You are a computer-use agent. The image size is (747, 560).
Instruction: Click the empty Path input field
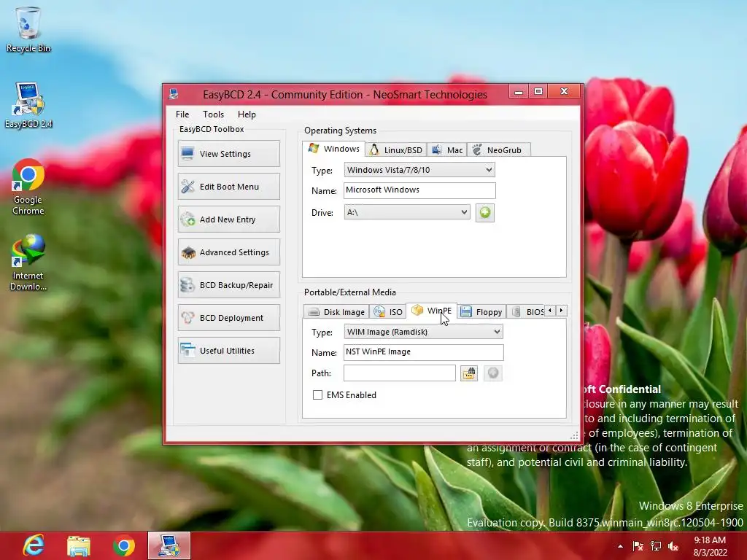[x=399, y=373]
